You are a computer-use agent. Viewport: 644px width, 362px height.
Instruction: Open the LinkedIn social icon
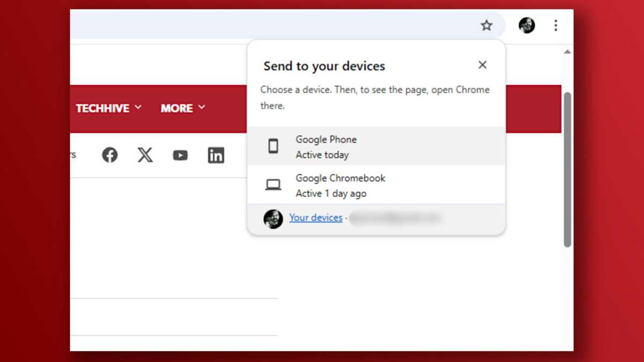pyautogui.click(x=216, y=154)
